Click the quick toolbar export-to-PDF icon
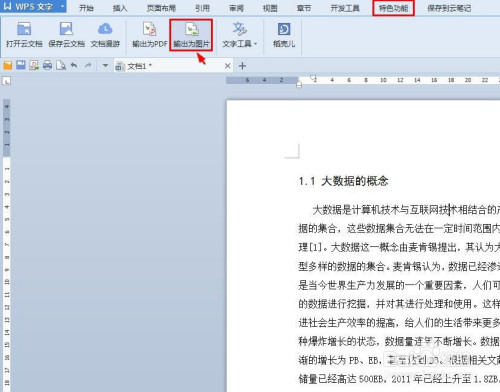 click(x=34, y=65)
